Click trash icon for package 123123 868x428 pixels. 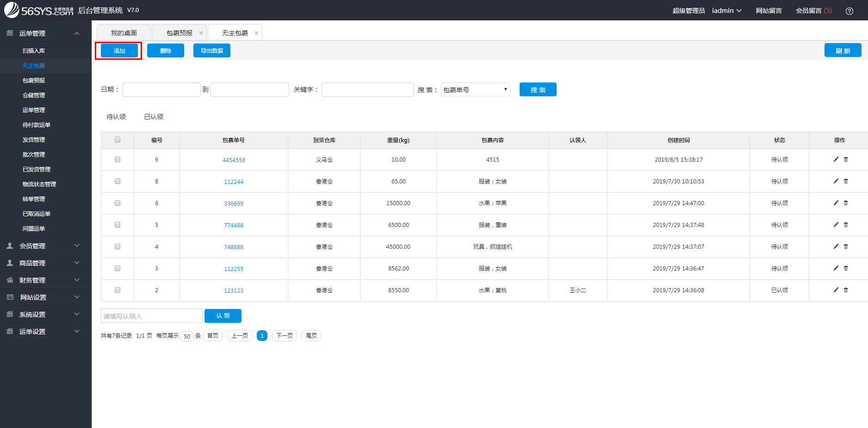(846, 290)
